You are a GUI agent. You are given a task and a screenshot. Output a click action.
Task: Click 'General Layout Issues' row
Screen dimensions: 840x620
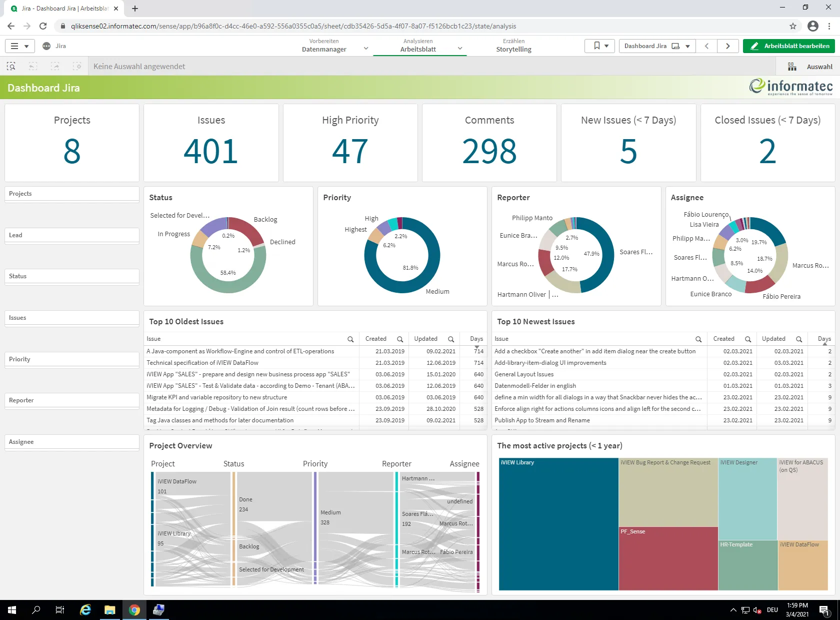[x=663, y=374]
